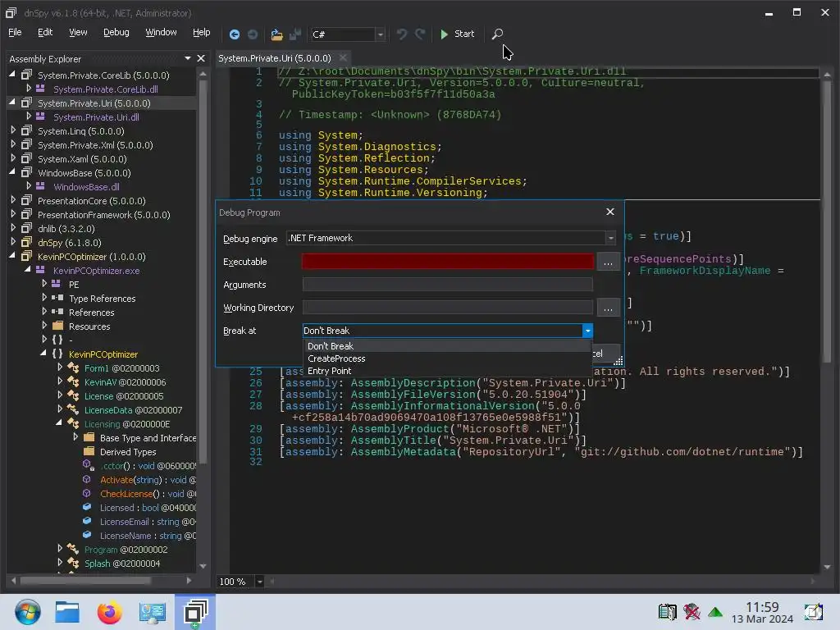Open the 100 % zoom dropdown

259,582
